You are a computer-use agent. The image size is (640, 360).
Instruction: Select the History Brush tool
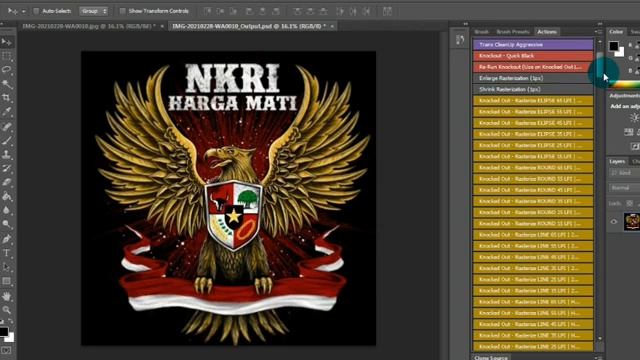pyautogui.click(x=7, y=169)
